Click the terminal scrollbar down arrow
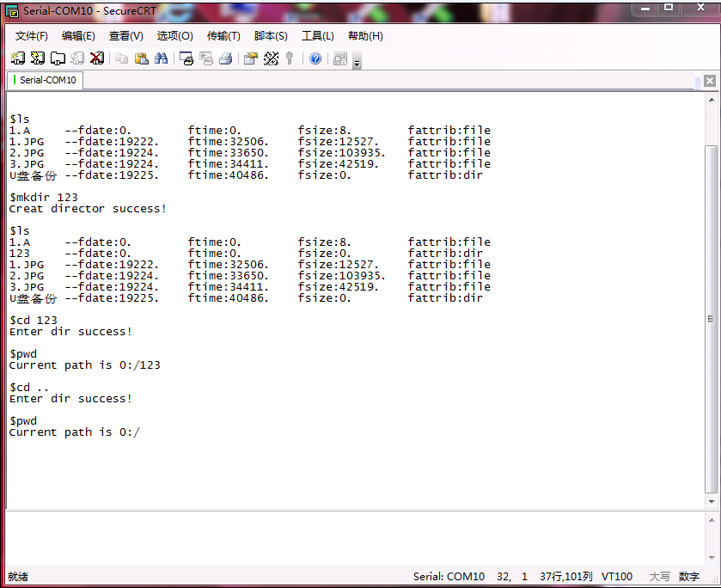 [x=712, y=501]
